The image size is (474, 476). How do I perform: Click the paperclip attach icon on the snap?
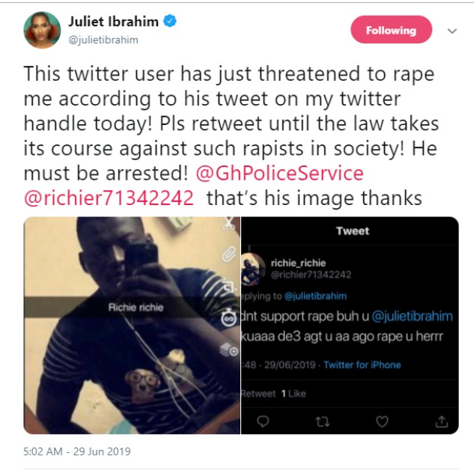pyautogui.click(x=228, y=254)
